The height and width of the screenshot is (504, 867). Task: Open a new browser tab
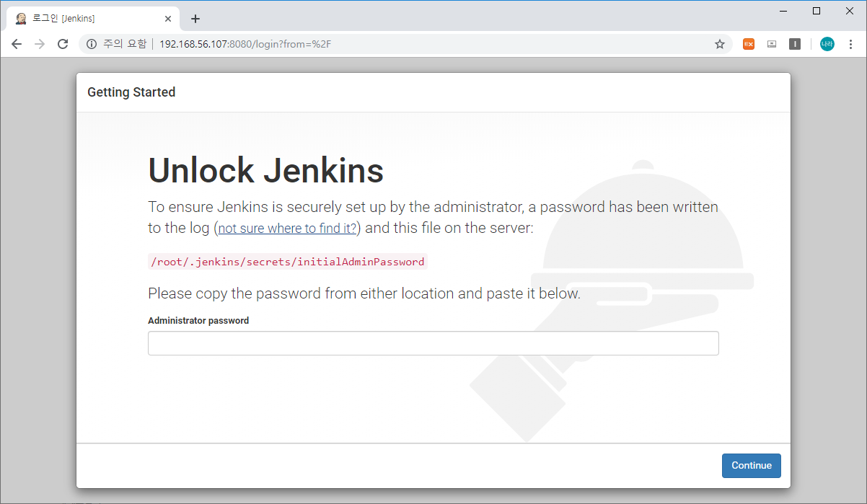pyautogui.click(x=195, y=19)
